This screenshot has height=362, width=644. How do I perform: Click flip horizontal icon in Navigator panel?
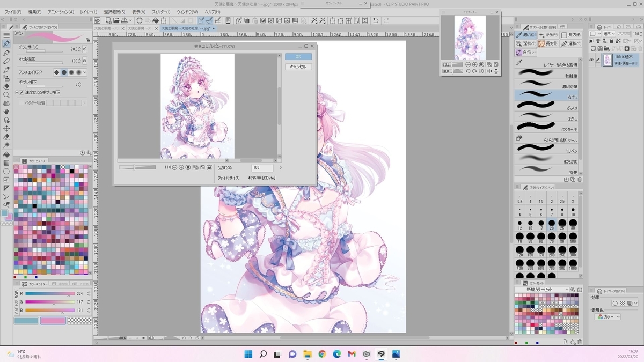[489, 71]
